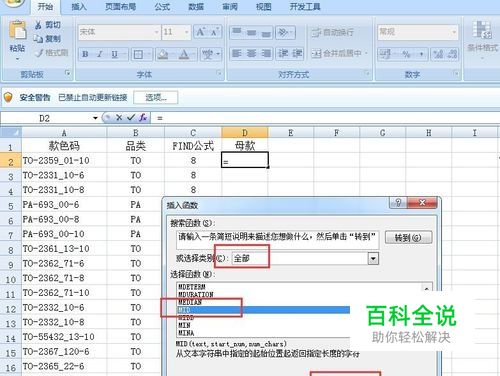Click the text Orientation icon

(283, 32)
